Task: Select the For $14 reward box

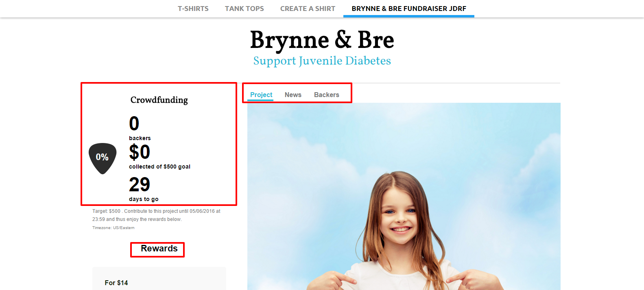Action: [159, 279]
